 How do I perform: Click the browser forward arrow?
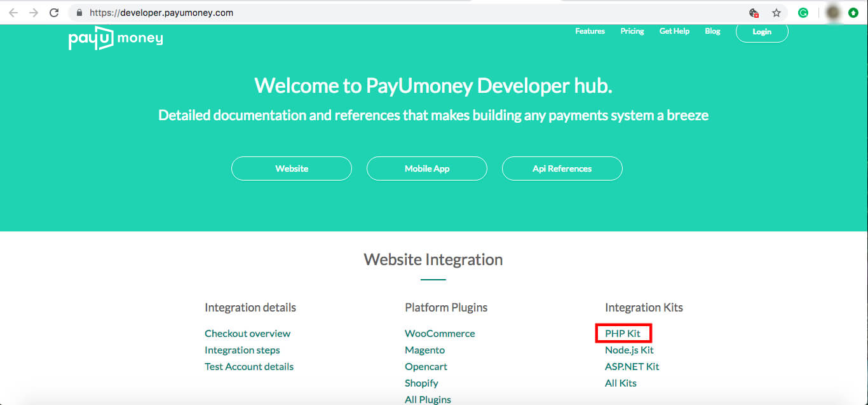click(34, 13)
